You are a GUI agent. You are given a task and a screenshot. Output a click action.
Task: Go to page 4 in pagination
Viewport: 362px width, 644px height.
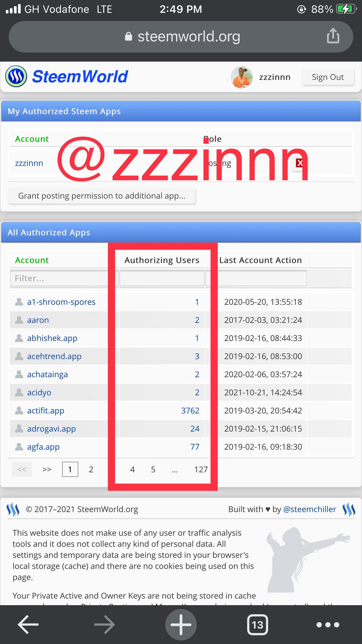(132, 469)
